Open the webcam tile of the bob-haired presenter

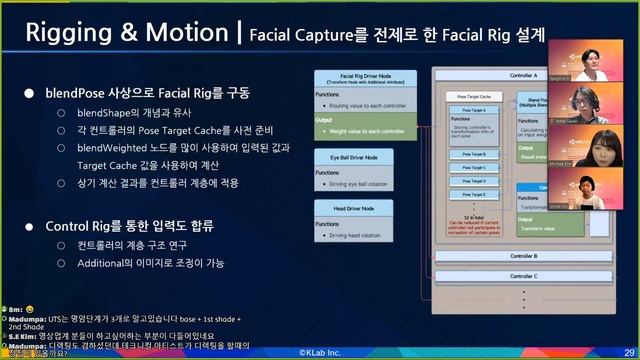pyautogui.click(x=586, y=189)
